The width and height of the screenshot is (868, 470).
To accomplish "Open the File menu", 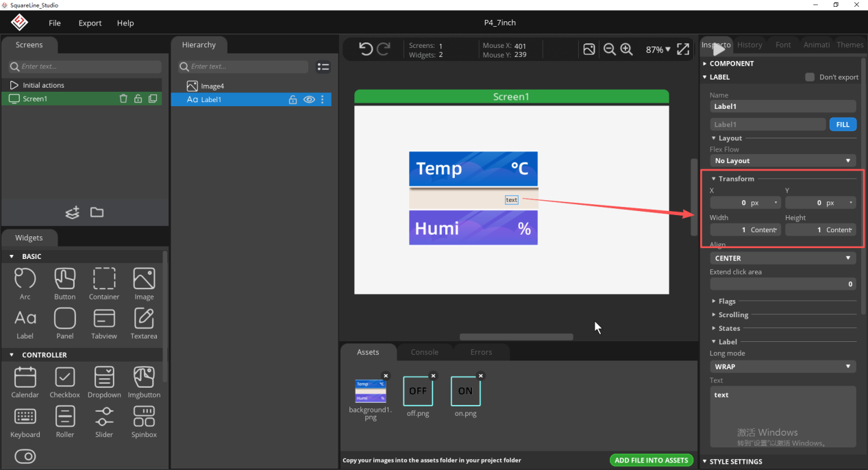I will (x=55, y=23).
